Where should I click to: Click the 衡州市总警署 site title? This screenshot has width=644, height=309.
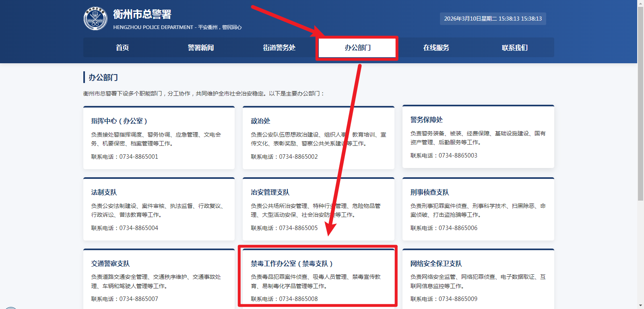coord(142,14)
